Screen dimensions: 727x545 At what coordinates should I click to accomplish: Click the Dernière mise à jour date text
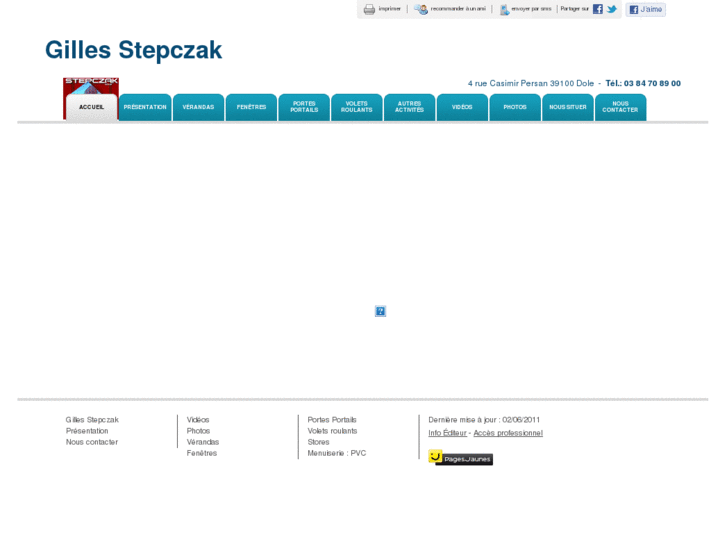[x=484, y=420]
